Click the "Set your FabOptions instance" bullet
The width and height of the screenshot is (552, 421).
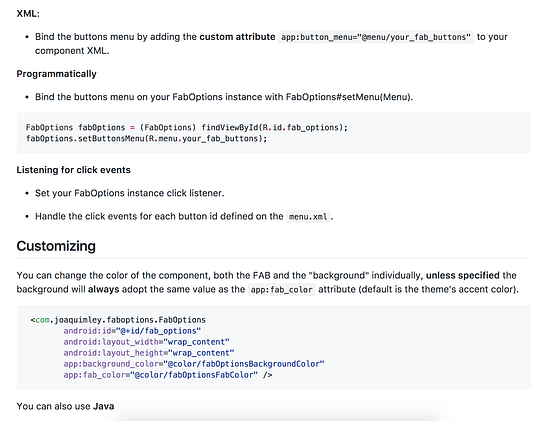pyautogui.click(x=130, y=193)
